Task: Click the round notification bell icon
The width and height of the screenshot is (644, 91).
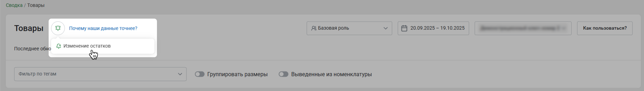Action: 58,28
